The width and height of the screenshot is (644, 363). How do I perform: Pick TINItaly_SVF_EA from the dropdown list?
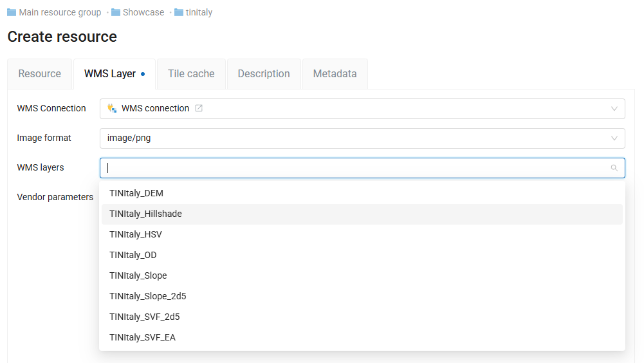[x=142, y=337]
